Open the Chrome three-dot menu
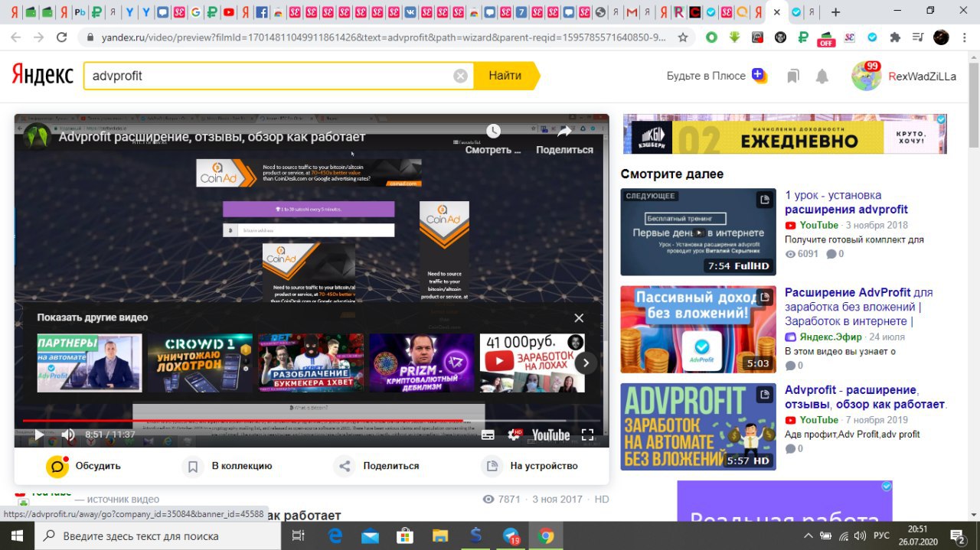980x550 pixels. click(965, 37)
